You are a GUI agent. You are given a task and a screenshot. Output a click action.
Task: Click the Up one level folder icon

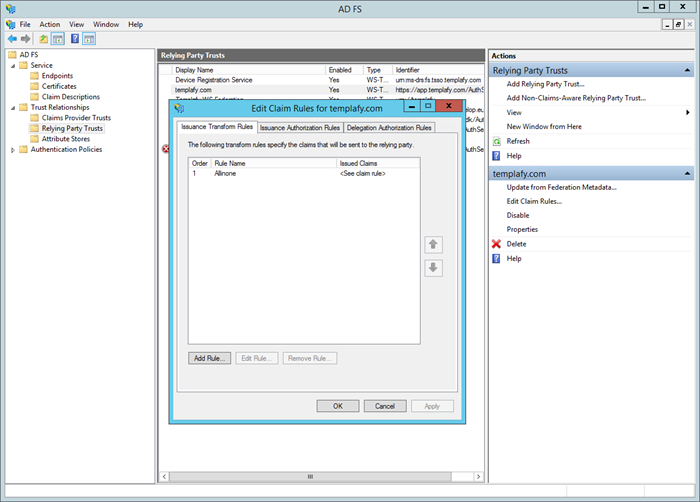[43, 39]
